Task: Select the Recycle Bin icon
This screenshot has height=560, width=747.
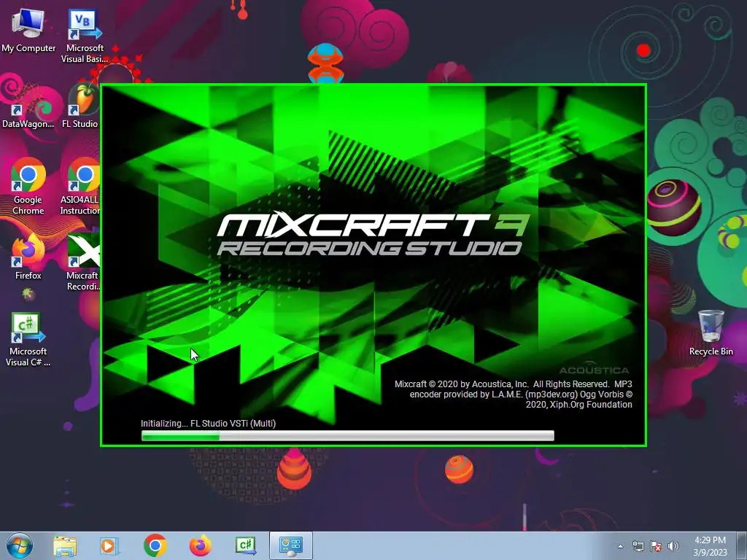Action: [x=711, y=332]
